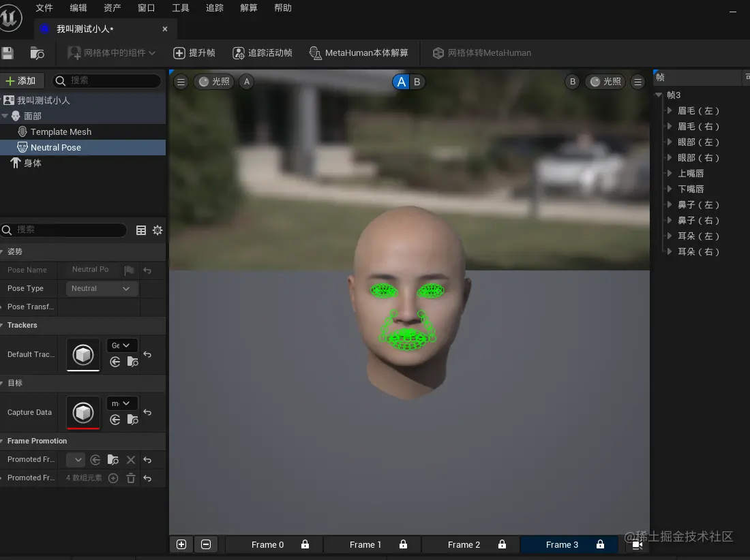Open the 解算 menu
This screenshot has height=560, width=750.
click(x=249, y=8)
